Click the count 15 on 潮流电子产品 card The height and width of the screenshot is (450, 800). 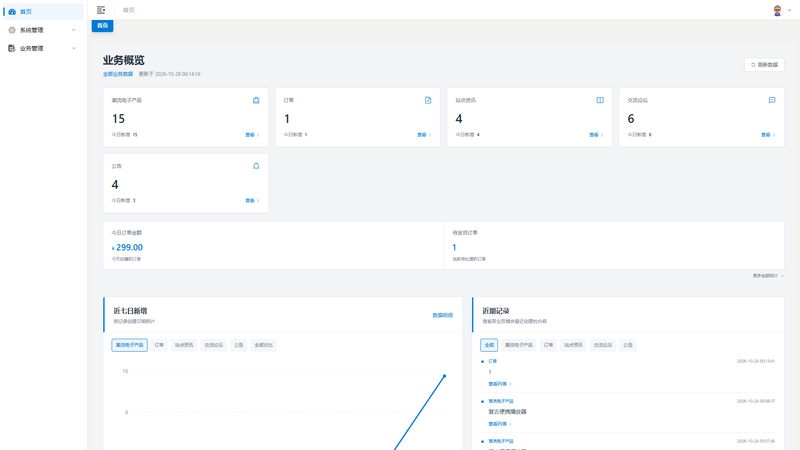[118, 119]
